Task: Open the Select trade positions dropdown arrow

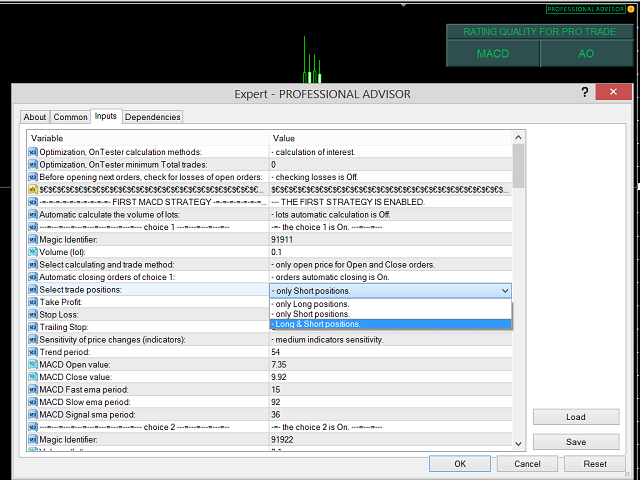Action: [x=503, y=290]
